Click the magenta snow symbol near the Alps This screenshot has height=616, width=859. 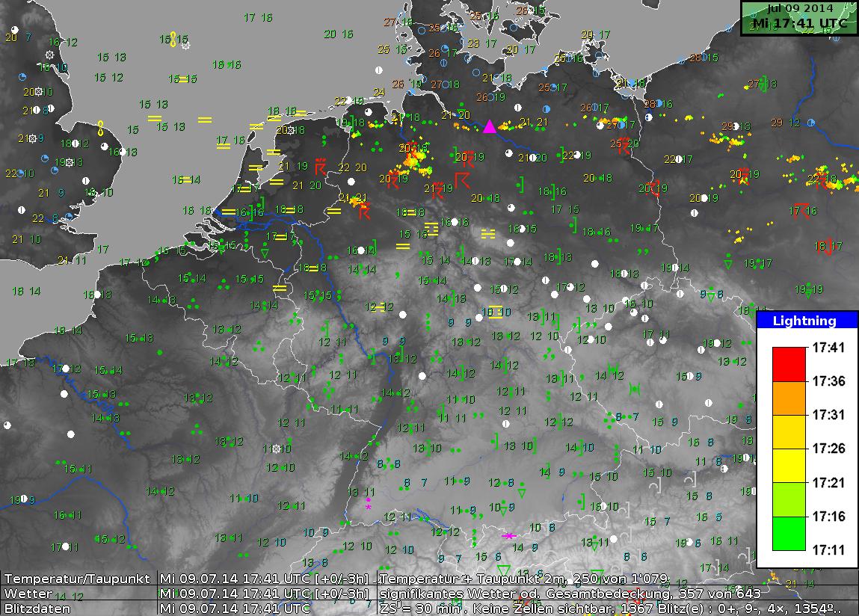[509, 535]
